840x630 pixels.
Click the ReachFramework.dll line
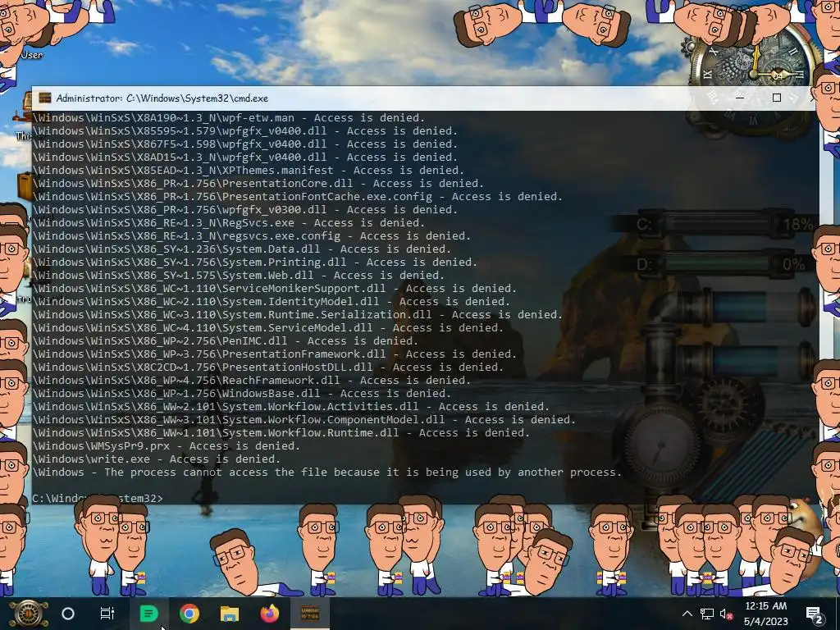point(251,381)
